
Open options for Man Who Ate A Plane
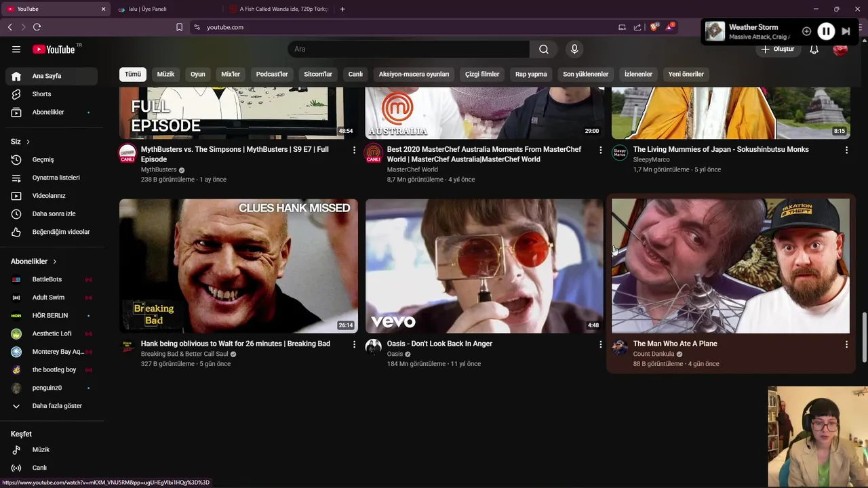click(x=846, y=344)
